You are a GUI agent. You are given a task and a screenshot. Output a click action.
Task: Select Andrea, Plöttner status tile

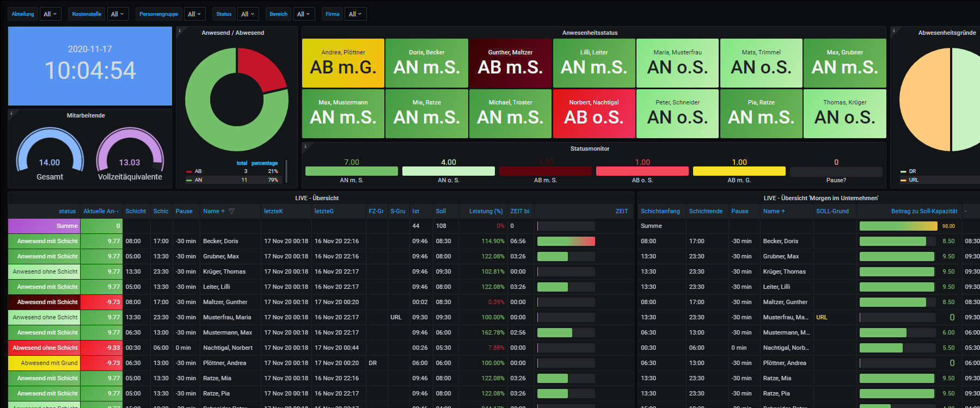pyautogui.click(x=343, y=63)
